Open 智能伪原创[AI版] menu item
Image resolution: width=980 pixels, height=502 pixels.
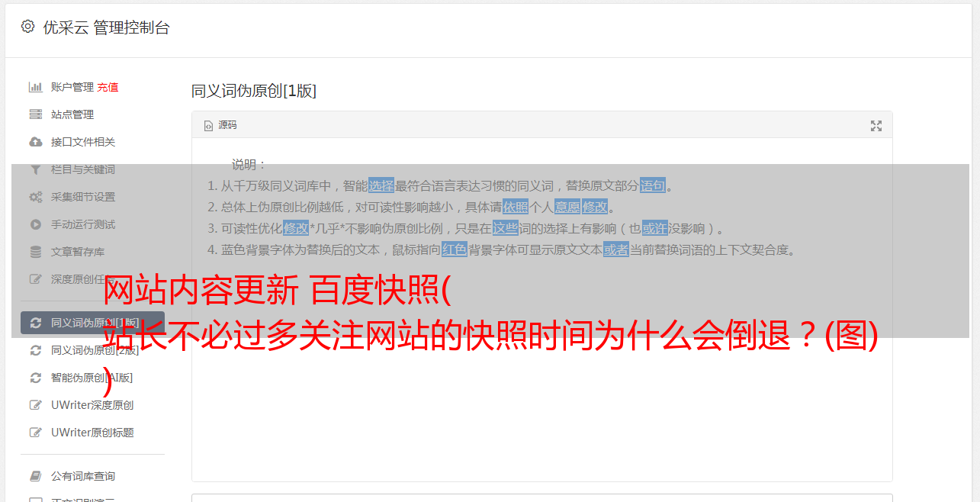tap(92, 378)
